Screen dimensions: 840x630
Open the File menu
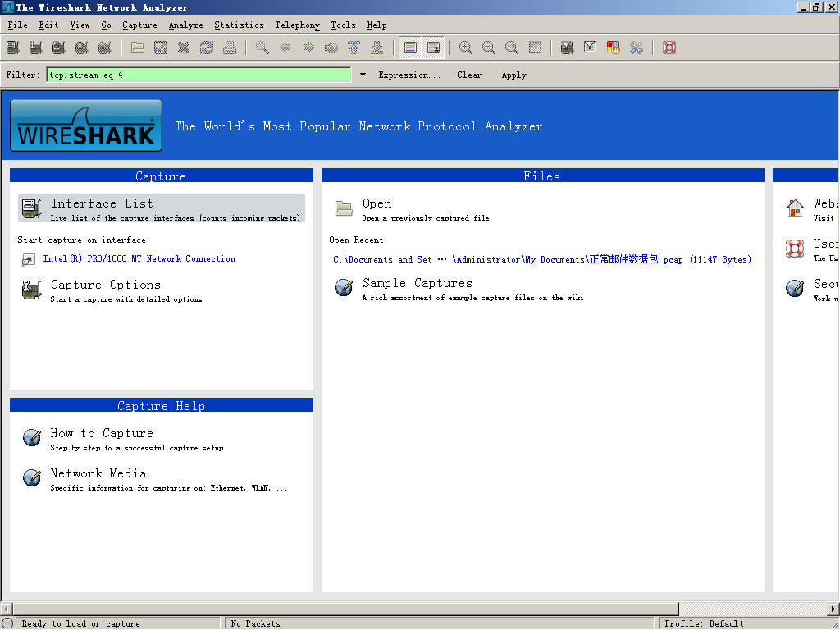(x=18, y=25)
